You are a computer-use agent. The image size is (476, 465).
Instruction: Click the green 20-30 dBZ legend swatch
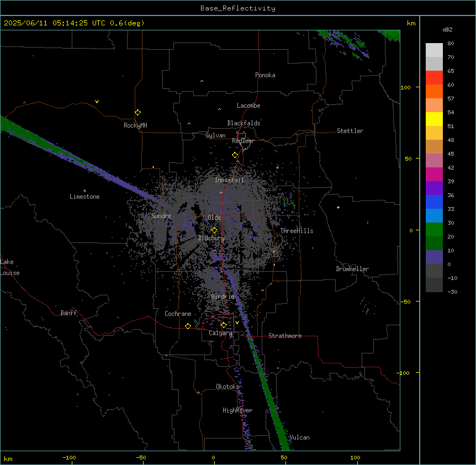pyautogui.click(x=434, y=230)
